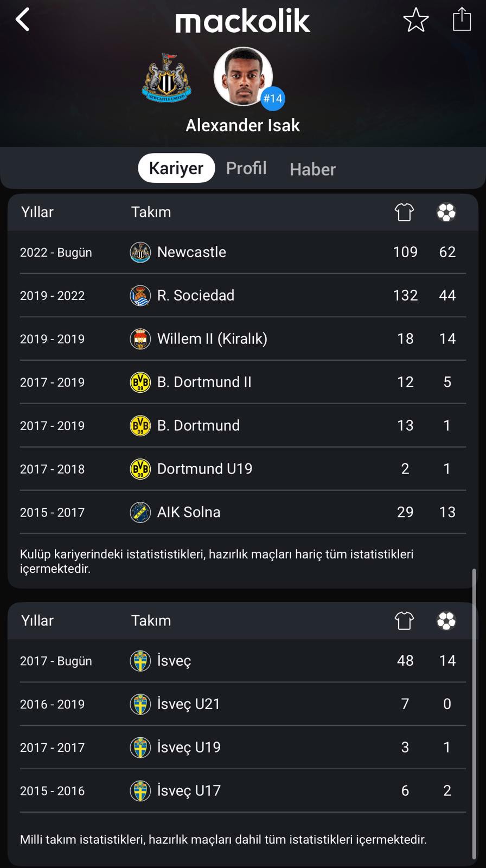Viewport: 486px width, 868px height.
Task: Add Alexander Isak to favorites with star
Action: (x=416, y=20)
